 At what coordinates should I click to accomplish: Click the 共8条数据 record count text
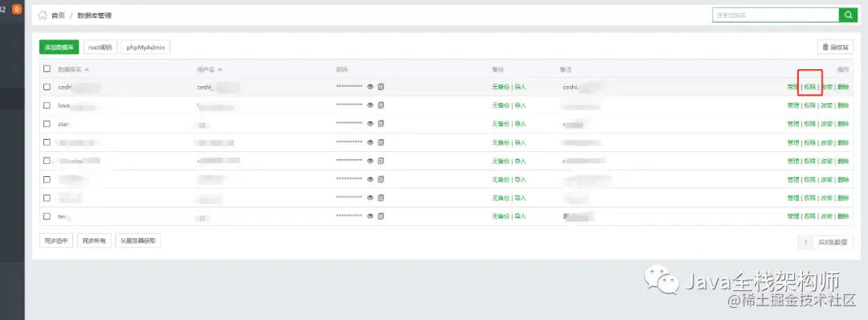[833, 242]
